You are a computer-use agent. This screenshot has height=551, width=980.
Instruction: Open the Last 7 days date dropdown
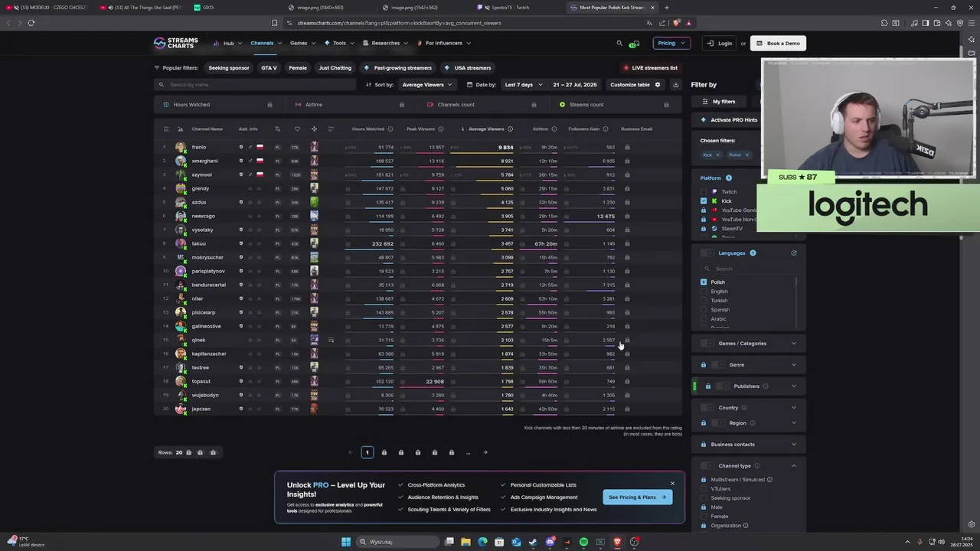tap(524, 84)
